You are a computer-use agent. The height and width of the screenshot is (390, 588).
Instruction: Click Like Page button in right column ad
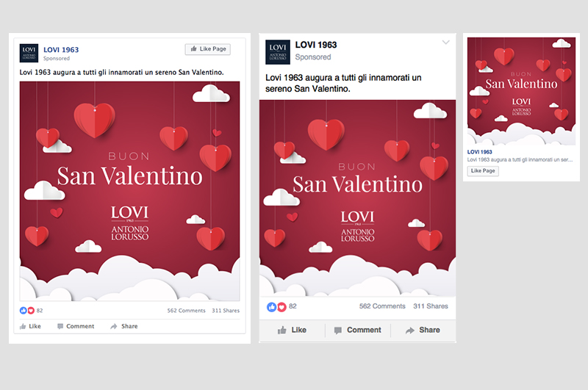483,171
